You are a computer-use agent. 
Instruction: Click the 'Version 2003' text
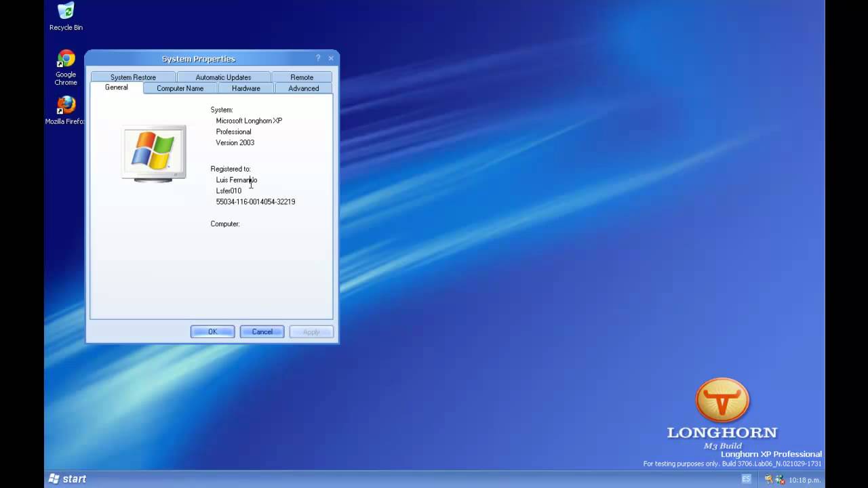tap(235, 142)
